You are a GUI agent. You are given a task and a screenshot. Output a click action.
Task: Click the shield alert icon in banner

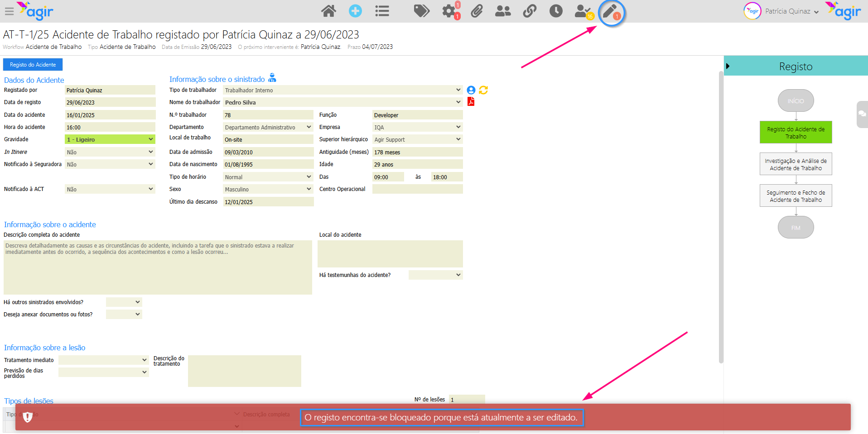coord(28,417)
